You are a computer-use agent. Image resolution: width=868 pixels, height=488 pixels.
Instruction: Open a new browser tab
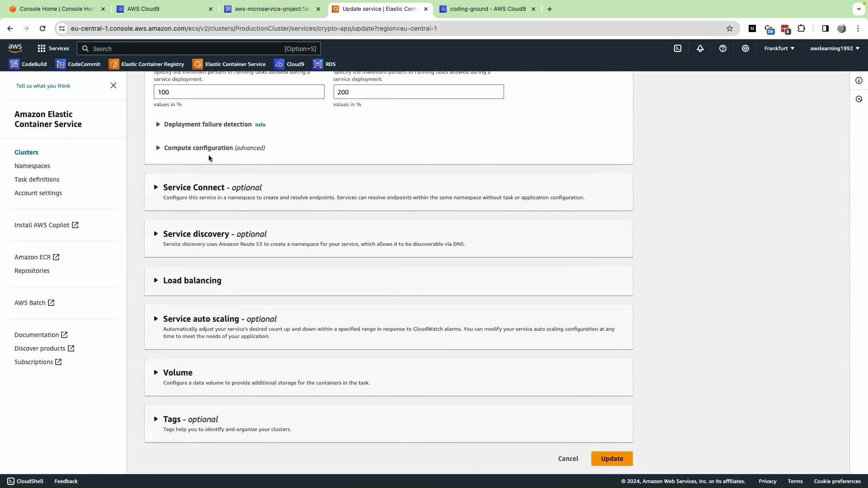[550, 9]
